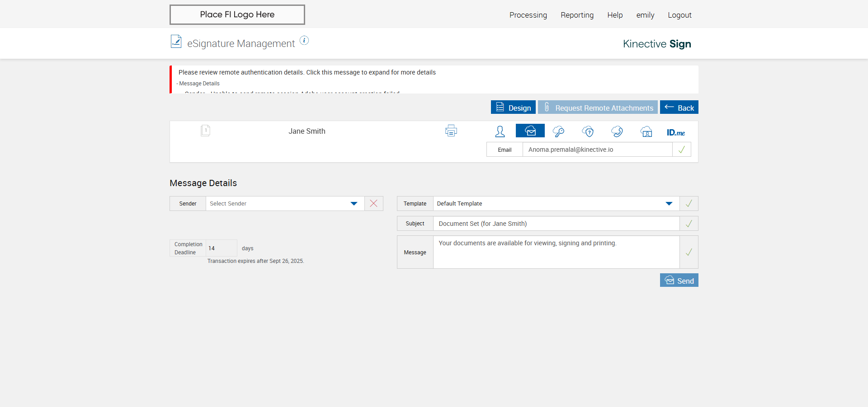This screenshot has height=407, width=868.
Task: Select the cloud key password authentication icon
Action: click(558, 131)
